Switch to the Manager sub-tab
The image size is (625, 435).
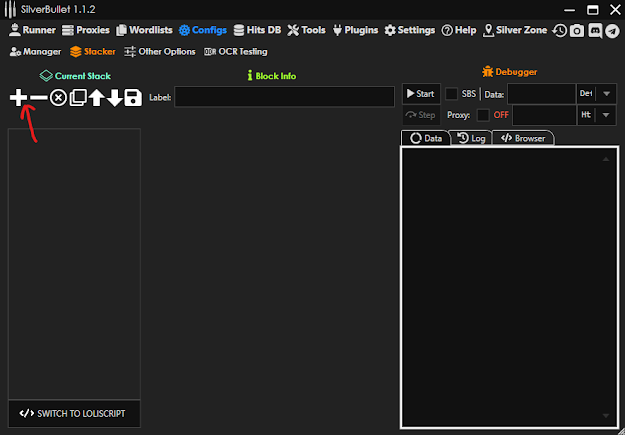pos(35,52)
